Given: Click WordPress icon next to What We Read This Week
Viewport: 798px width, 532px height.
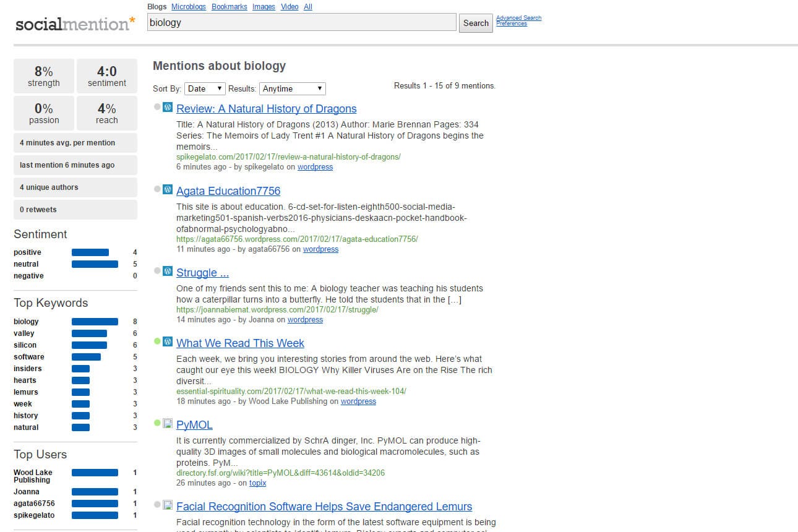Looking at the screenshot, I should pyautogui.click(x=168, y=342).
